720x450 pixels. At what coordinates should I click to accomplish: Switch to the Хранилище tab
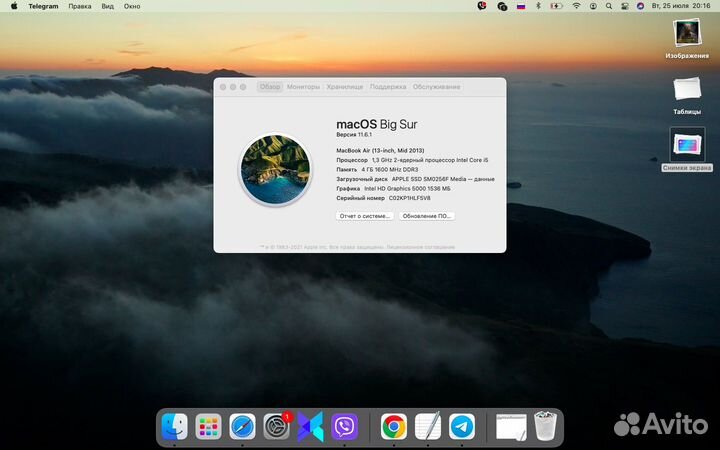coord(345,86)
